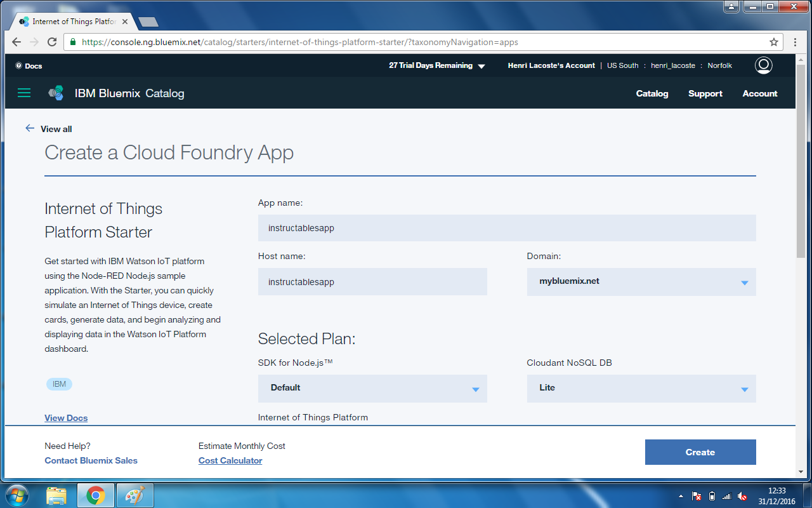Click the Selected Plan heading
The height and width of the screenshot is (508, 812).
coord(306,339)
